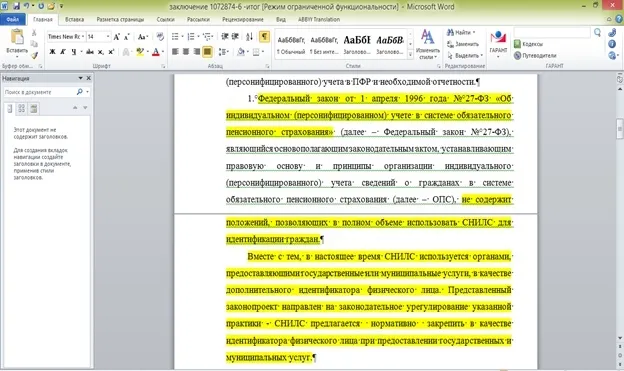Click the bulleted list icon
This screenshot has height=371, width=624.
pos(175,37)
